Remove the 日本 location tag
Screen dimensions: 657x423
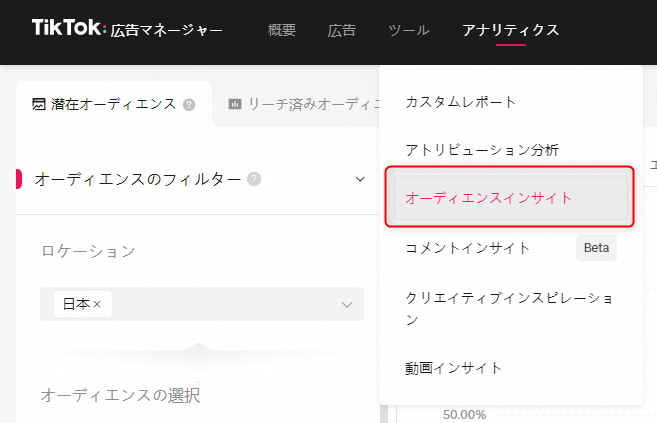tap(97, 304)
